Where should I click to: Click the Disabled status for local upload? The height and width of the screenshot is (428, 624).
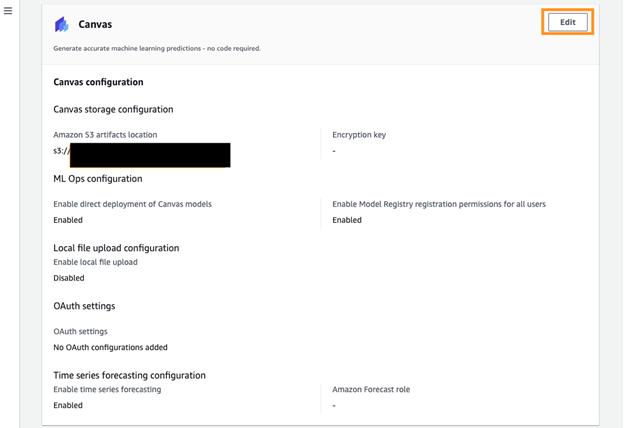point(69,278)
